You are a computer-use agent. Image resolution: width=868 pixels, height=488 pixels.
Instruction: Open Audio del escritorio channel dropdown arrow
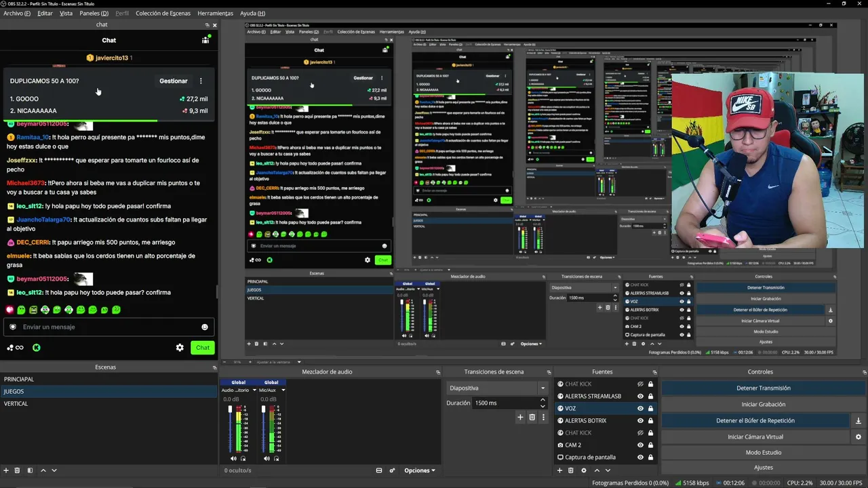254,390
